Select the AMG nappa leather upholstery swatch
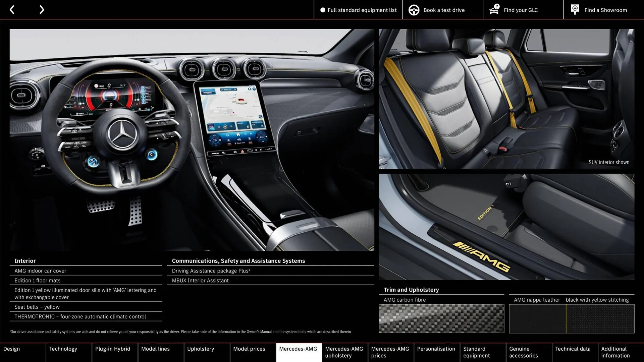The width and height of the screenshot is (644, 362). click(x=571, y=318)
